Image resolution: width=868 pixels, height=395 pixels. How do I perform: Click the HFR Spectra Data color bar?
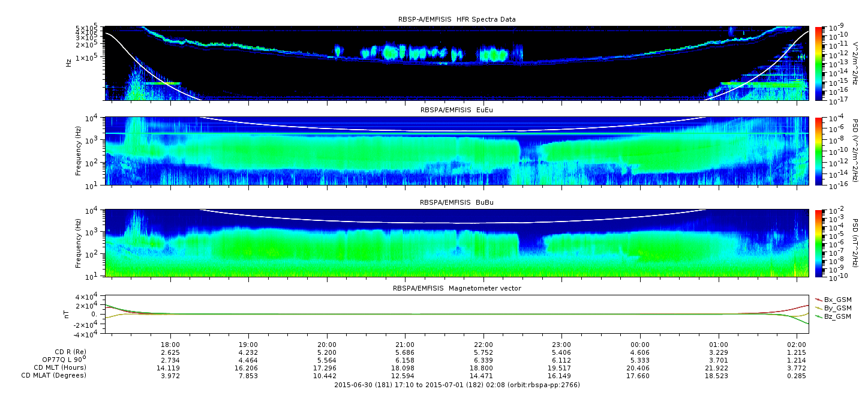pos(819,62)
